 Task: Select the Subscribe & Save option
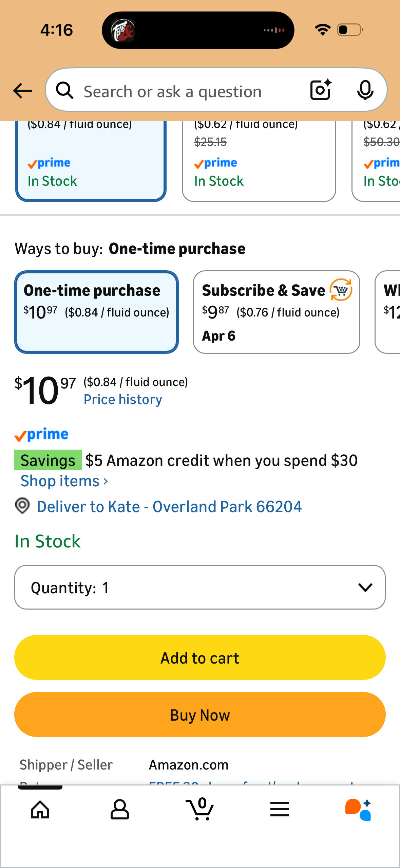coord(276,312)
